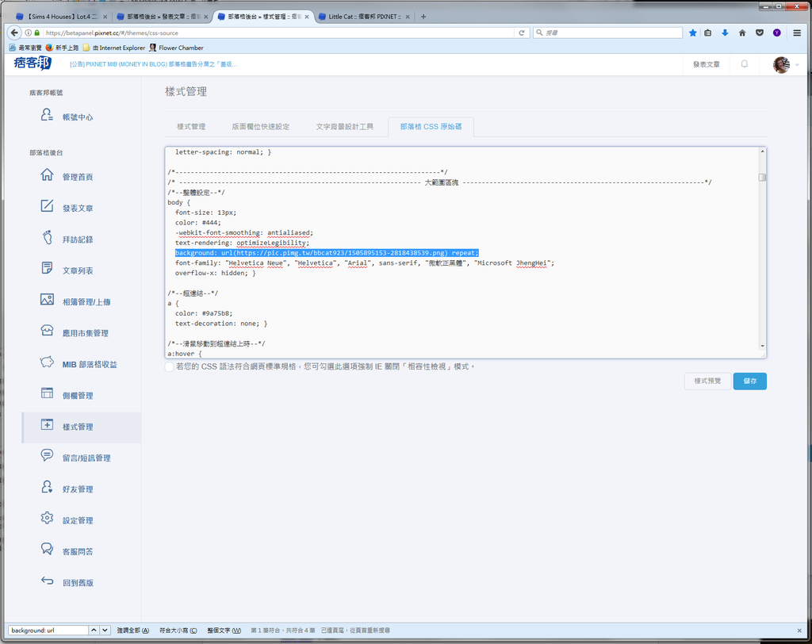Select 樣式管理 in the sidebar
812x644 pixels.
click(82, 427)
